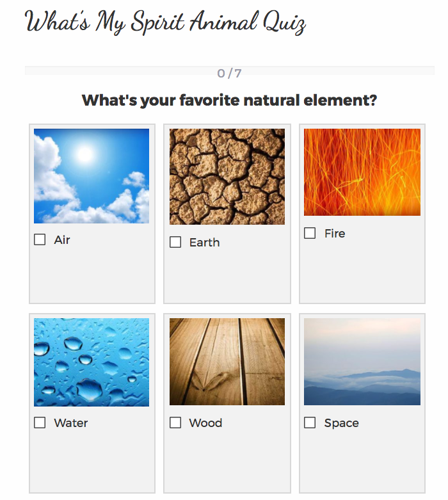Viewport: 448px width, 500px height.
Task: Select the water droplets photo
Action: tap(92, 362)
